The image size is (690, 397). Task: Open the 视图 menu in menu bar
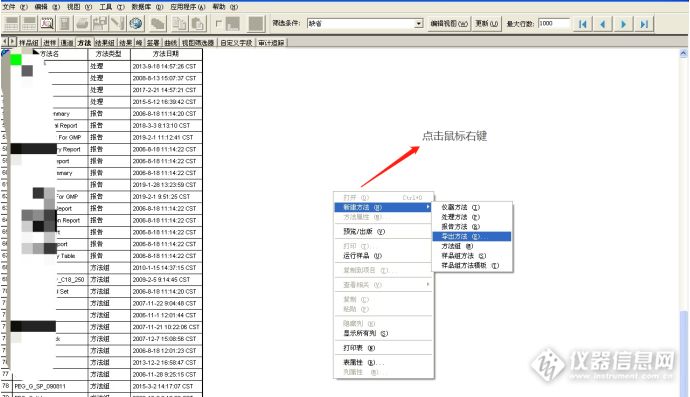coord(79,7)
